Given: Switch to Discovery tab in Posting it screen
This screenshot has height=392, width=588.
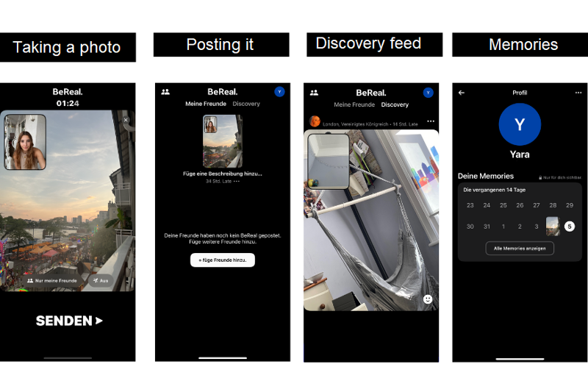Looking at the screenshot, I should pos(246,104).
